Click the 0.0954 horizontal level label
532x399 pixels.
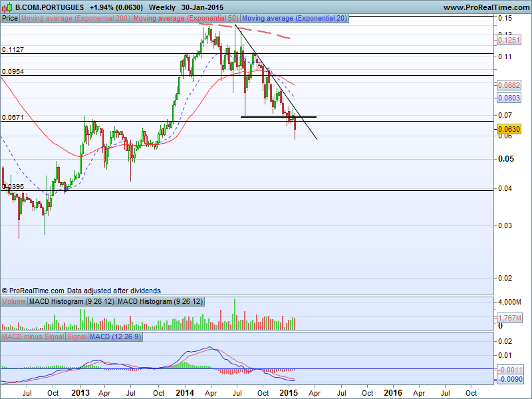coord(13,72)
